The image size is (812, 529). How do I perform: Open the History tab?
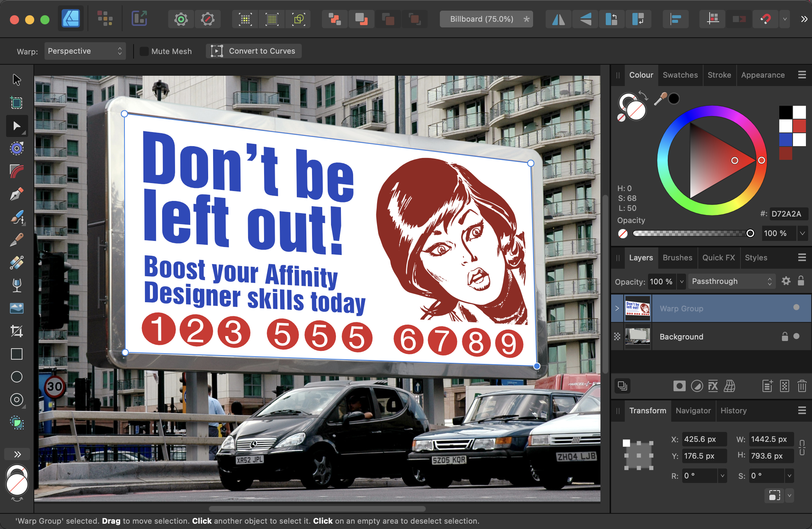tap(733, 411)
